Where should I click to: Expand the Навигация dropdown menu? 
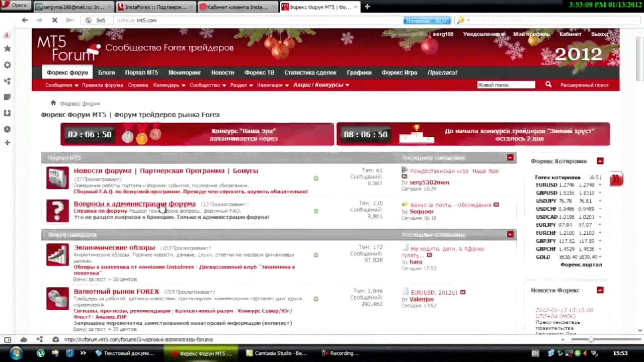[273, 85]
